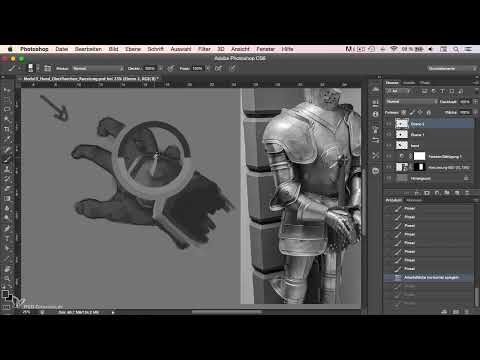Open the Deckkr. opacity slider arrow
480x360 pixels.
point(161,68)
